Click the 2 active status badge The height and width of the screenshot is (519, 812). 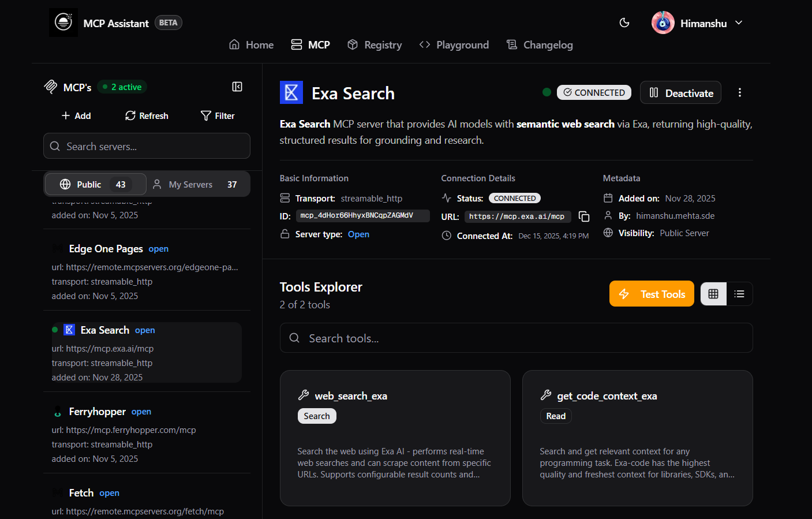coord(122,87)
